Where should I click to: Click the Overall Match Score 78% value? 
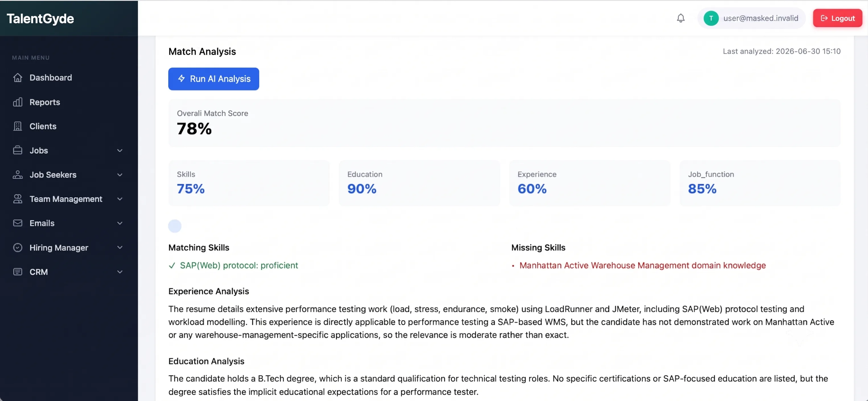coord(195,129)
